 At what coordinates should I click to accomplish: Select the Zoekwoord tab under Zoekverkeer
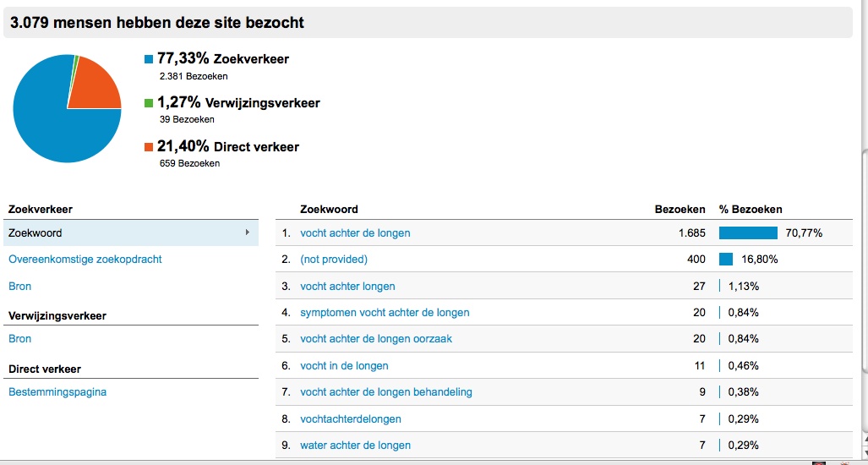pos(131,233)
